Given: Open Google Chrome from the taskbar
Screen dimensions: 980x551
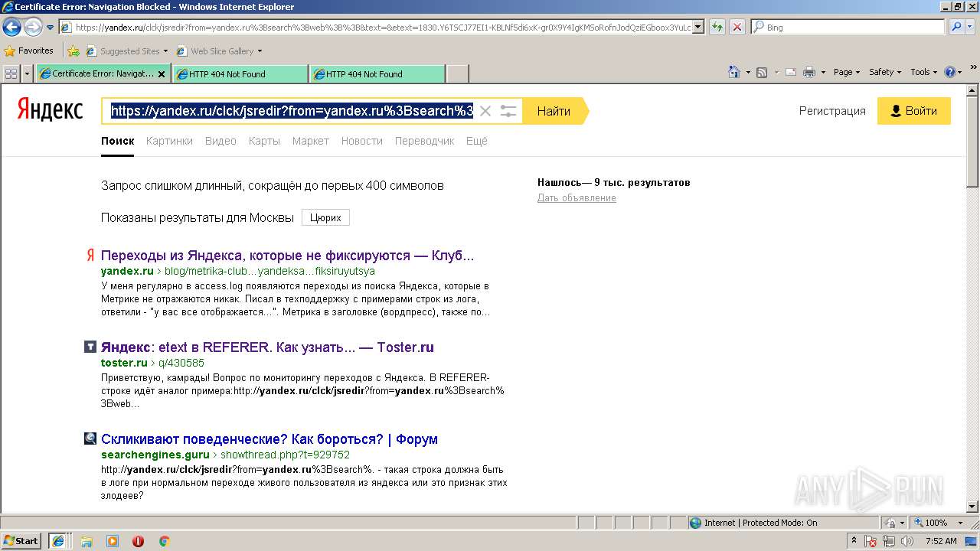Looking at the screenshot, I should pyautogui.click(x=164, y=541).
